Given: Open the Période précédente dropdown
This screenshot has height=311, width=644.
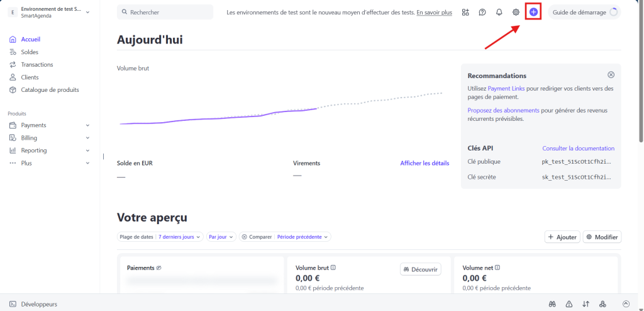Looking at the screenshot, I should pos(303,237).
